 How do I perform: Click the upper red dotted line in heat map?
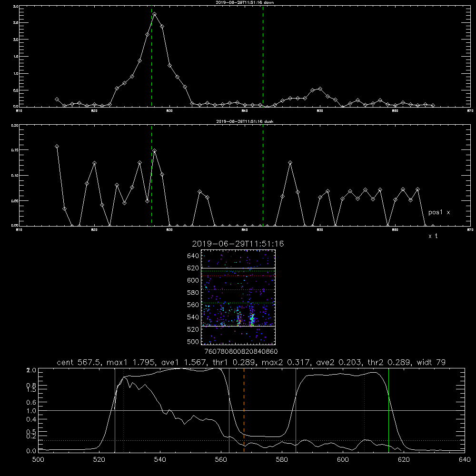[238, 276]
